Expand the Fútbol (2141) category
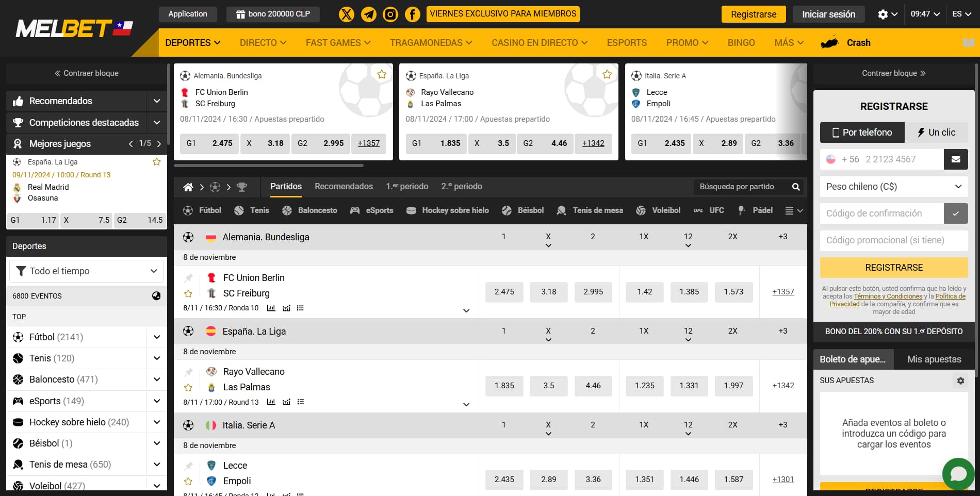 (x=156, y=337)
